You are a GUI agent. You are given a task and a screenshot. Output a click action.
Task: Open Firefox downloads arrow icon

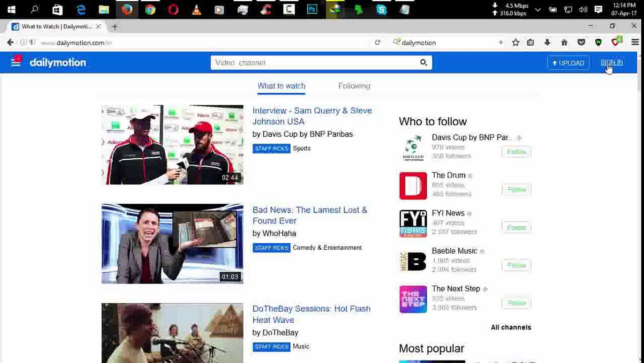[547, 42]
